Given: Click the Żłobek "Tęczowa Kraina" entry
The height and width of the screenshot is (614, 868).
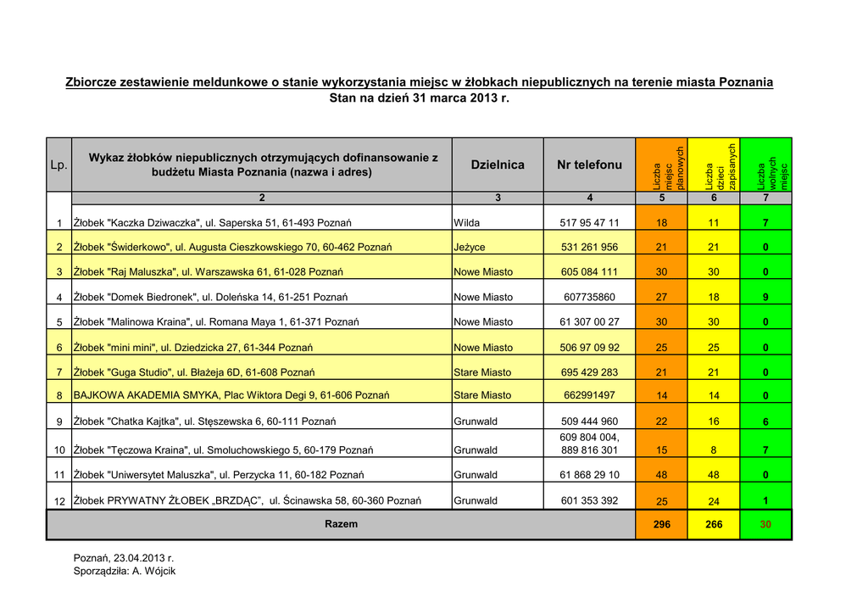Looking at the screenshot, I should point(224,450).
